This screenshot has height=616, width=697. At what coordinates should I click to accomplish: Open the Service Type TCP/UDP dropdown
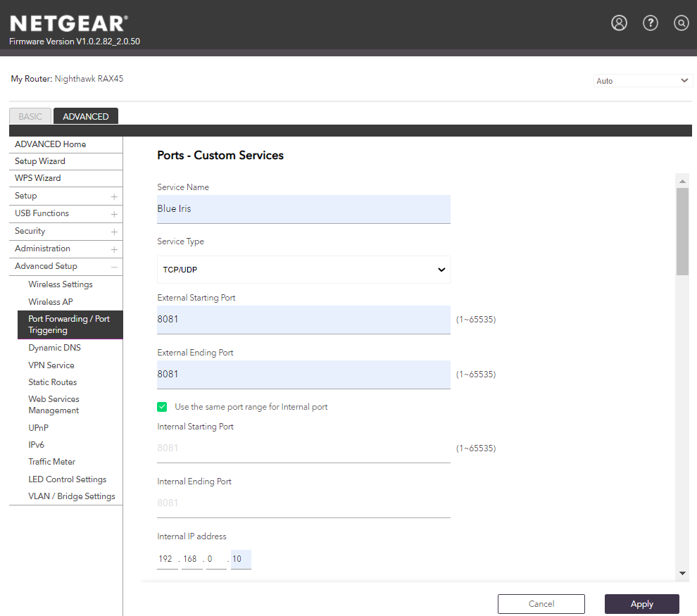click(303, 270)
